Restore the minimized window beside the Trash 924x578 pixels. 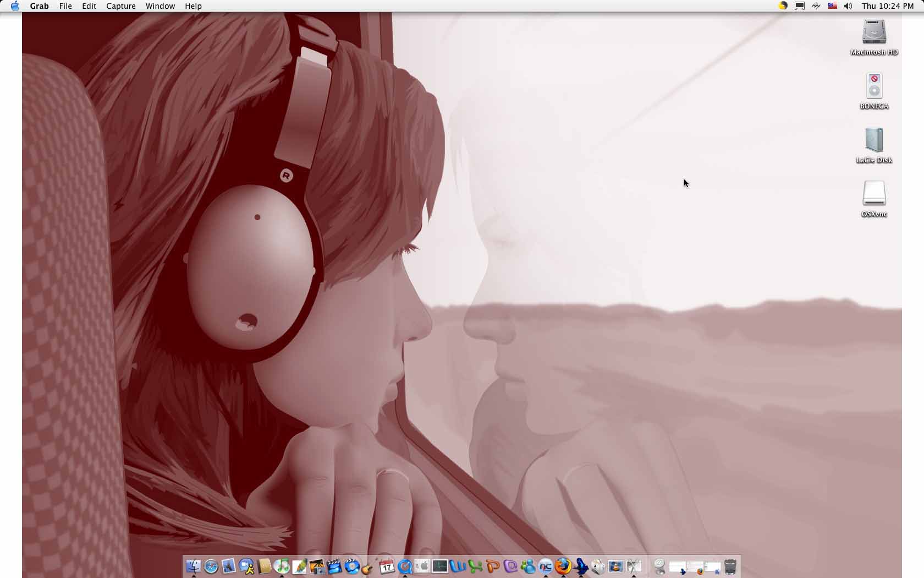[x=713, y=567]
